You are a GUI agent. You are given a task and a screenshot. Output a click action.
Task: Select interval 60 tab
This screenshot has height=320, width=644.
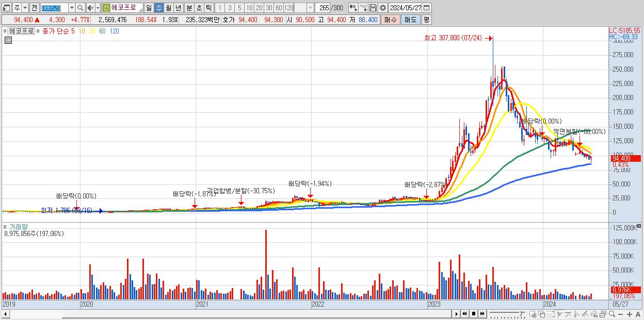point(279,8)
